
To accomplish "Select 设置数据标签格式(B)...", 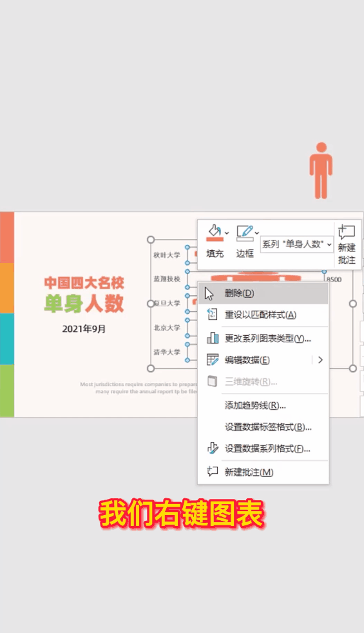I will click(263, 427).
